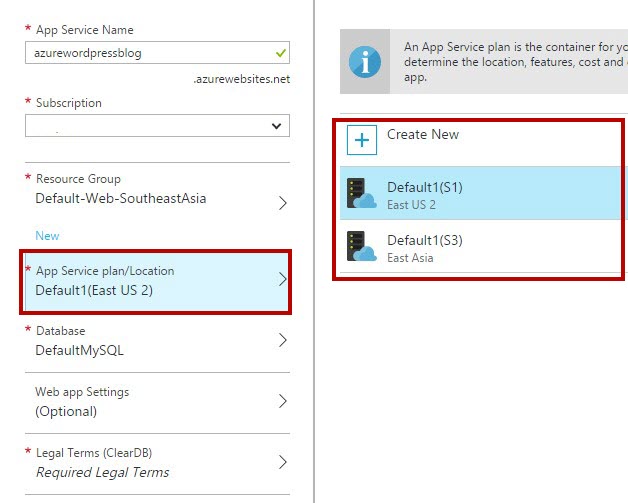Image resolution: width=628 pixels, height=503 pixels.
Task: Click the Subscription label
Action: (x=68, y=103)
